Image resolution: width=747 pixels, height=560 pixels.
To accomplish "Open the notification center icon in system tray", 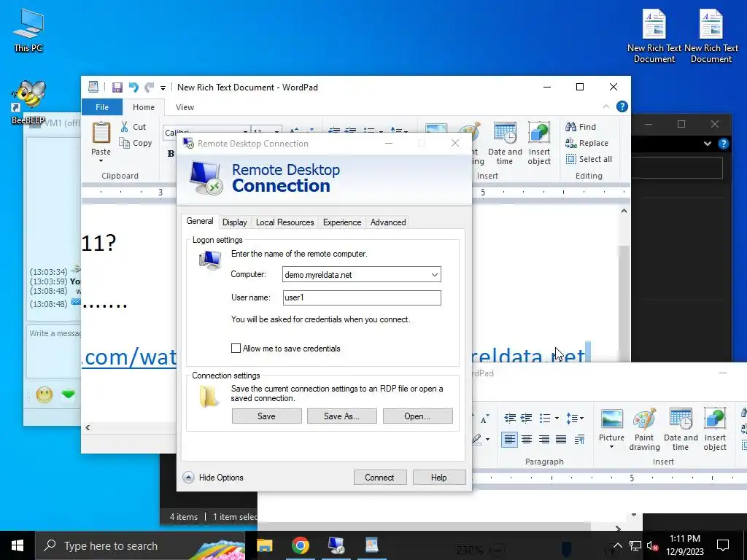I will (723, 545).
